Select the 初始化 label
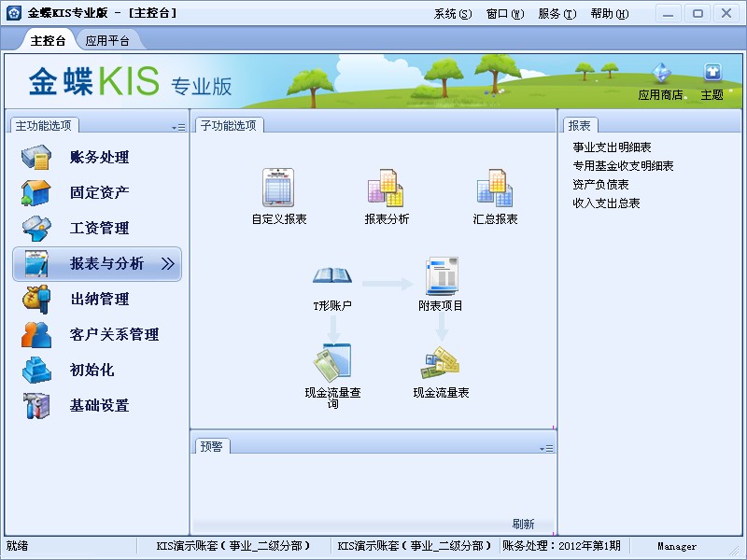Screen dimensions: 747x560 [92, 370]
